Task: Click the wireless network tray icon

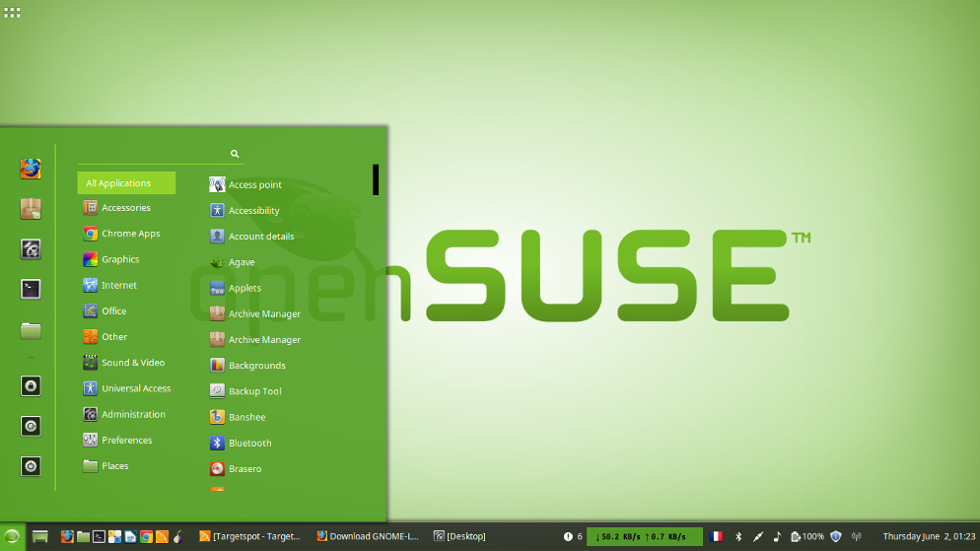Action: click(857, 536)
